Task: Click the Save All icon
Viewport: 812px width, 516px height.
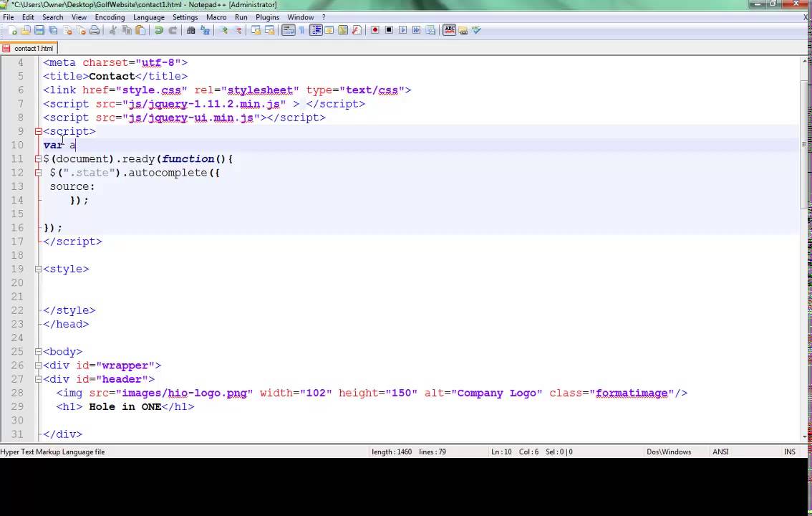Action: tap(53, 31)
